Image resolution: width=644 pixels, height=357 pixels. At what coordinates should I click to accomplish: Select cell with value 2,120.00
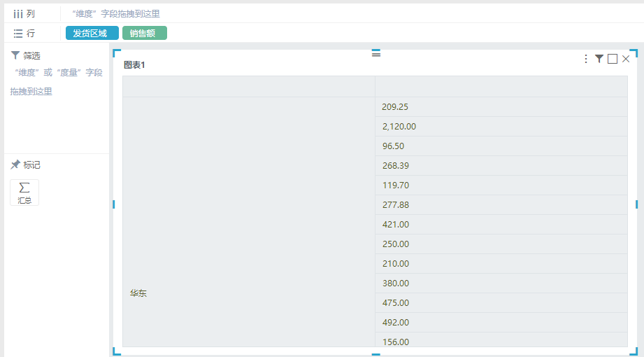coord(501,126)
